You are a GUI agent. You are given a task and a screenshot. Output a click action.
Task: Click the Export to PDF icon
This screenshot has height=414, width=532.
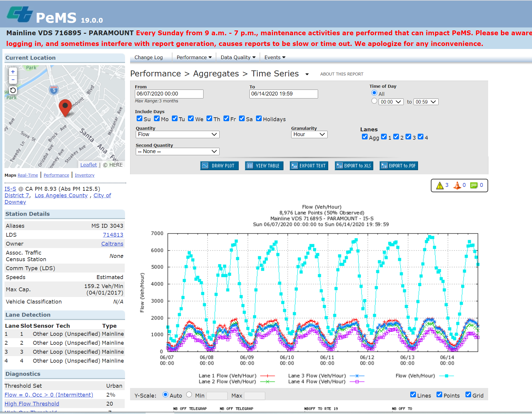tap(384, 166)
